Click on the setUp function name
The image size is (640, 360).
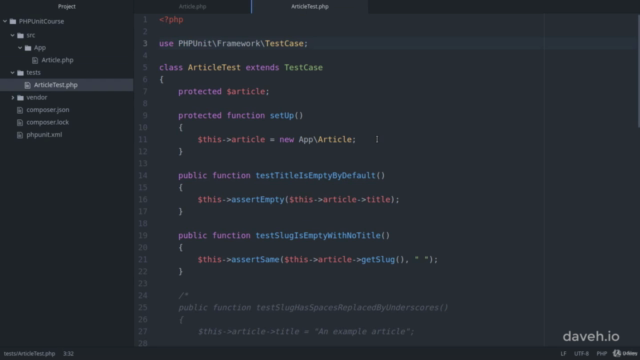click(x=282, y=116)
